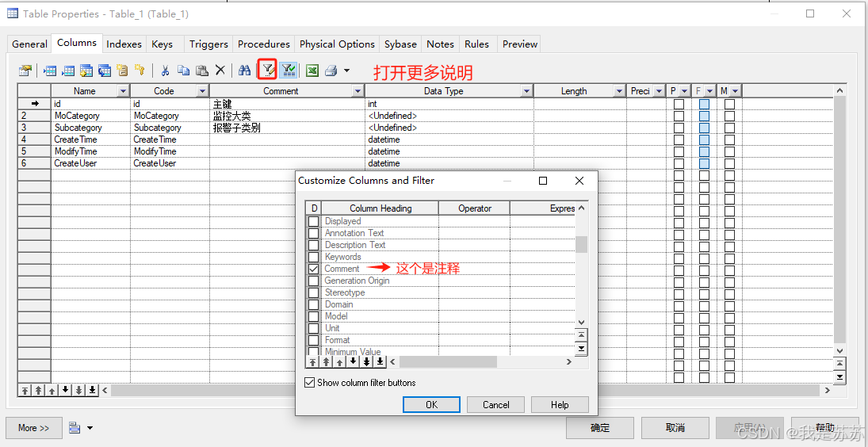The image size is (868, 447).
Task: Delete the row with the X icon
Action: point(220,71)
